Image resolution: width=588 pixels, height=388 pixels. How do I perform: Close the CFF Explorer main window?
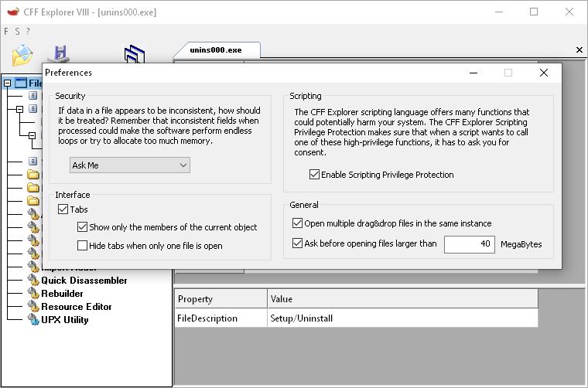coord(569,12)
